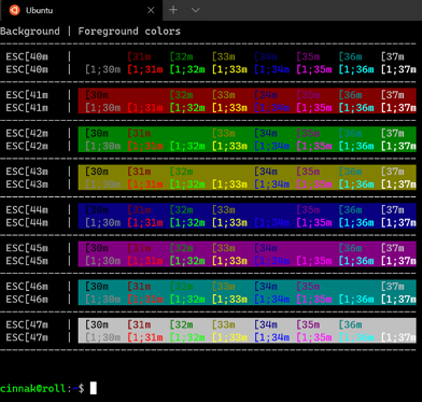Click blue [1;34m on the green background
422x402 pixels.
272,146
